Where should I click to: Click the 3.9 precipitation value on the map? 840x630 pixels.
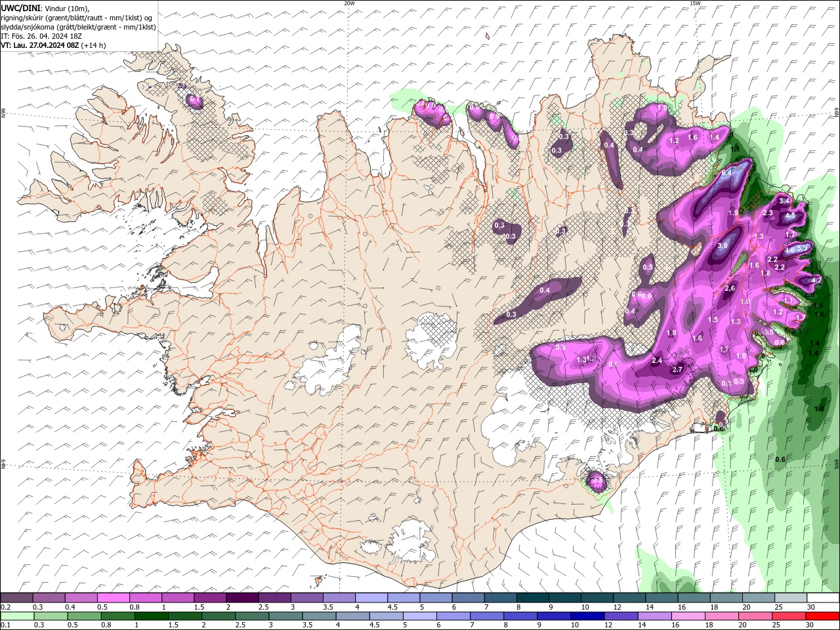(x=723, y=245)
